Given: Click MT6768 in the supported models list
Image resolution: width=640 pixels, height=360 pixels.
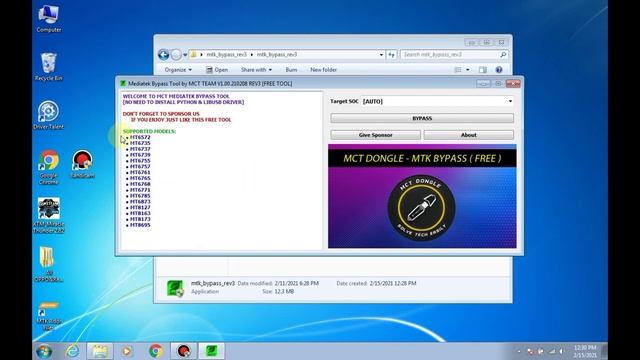Looking at the screenshot, I should click(140, 184).
